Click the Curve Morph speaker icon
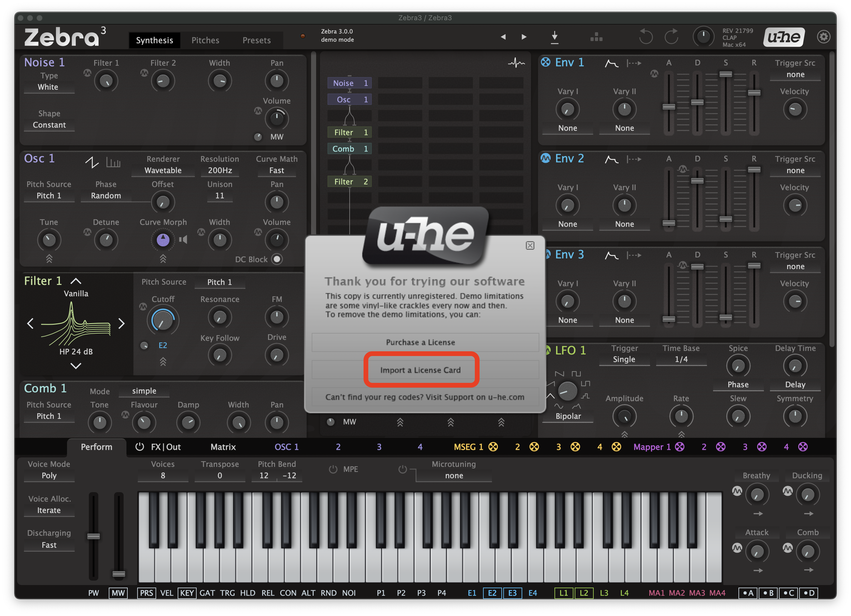 pos(183,239)
